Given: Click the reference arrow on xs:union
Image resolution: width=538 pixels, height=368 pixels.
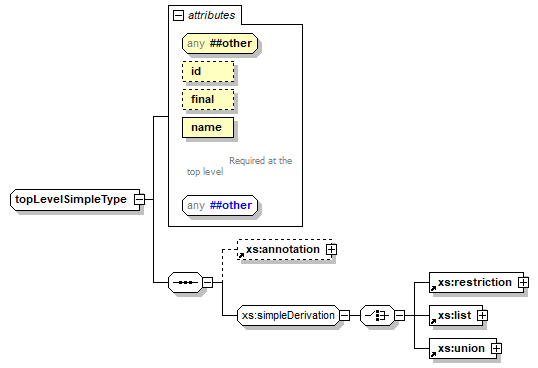Looking at the screenshot, I should [x=433, y=354].
